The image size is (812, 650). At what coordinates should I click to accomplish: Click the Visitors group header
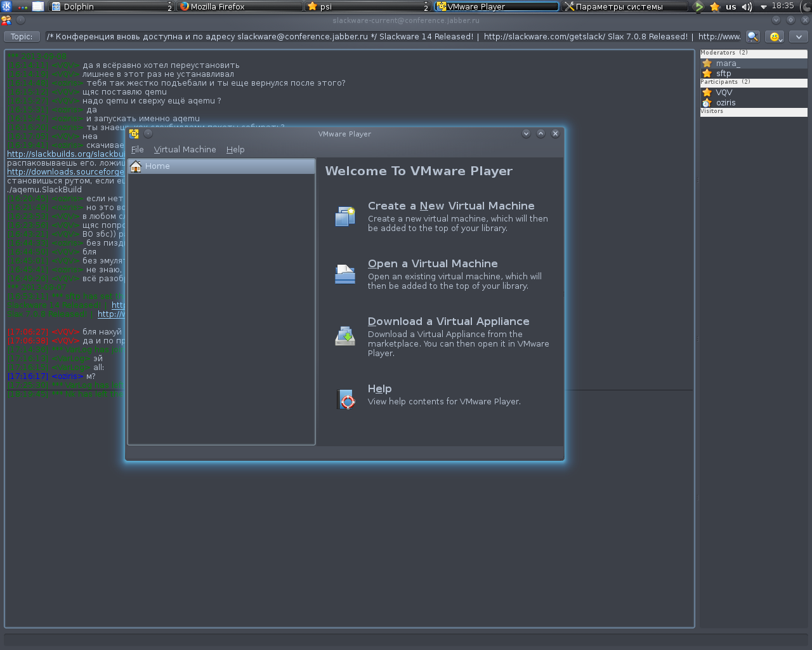click(754, 112)
